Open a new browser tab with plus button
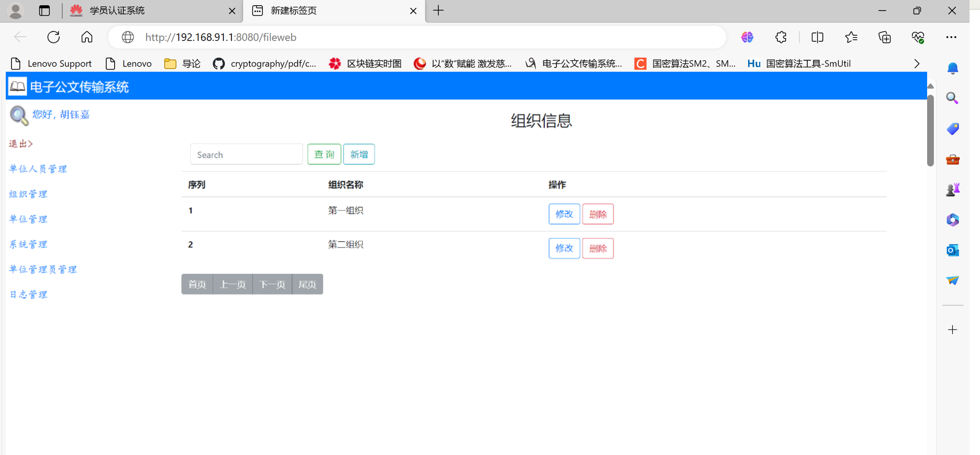 click(x=439, y=10)
